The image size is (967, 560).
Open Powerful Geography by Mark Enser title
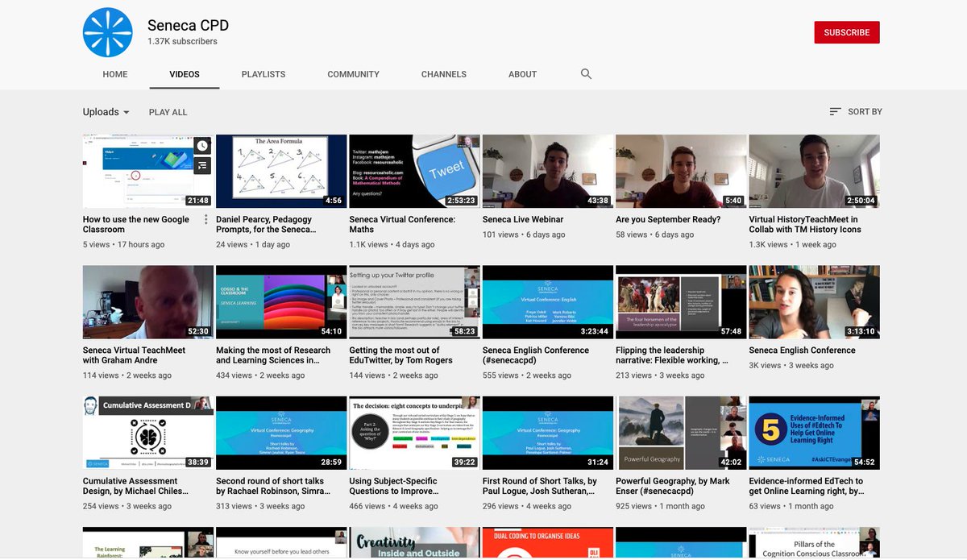[x=673, y=487]
